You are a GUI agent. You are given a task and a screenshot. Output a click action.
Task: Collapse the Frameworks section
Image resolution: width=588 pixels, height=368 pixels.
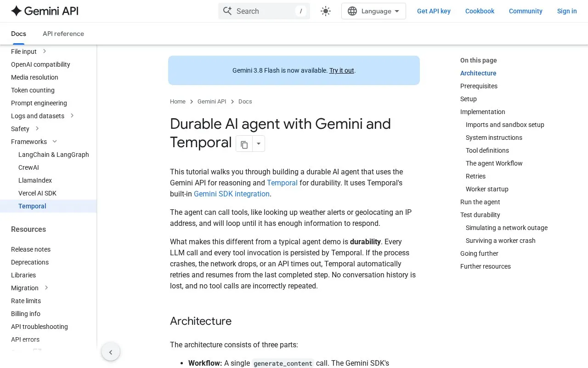(x=55, y=142)
